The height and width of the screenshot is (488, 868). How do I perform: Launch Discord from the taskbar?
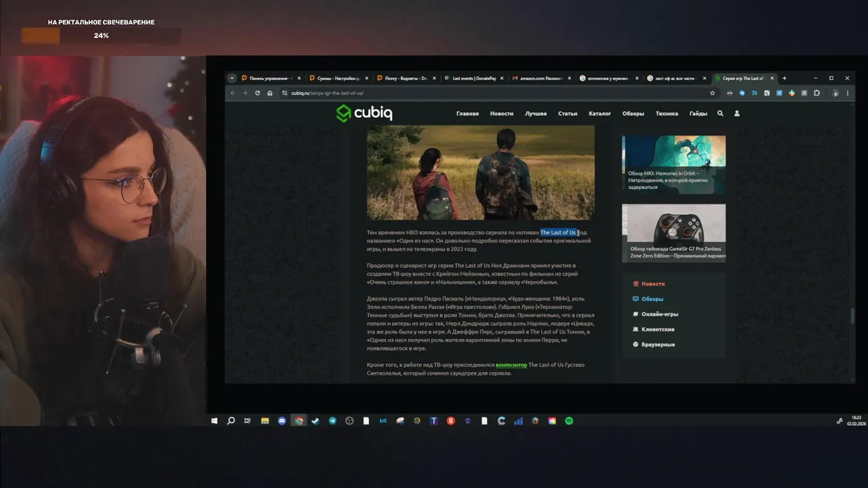click(282, 421)
